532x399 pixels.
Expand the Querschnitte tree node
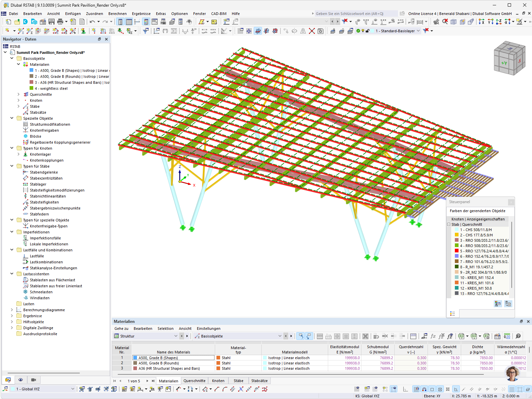point(19,94)
